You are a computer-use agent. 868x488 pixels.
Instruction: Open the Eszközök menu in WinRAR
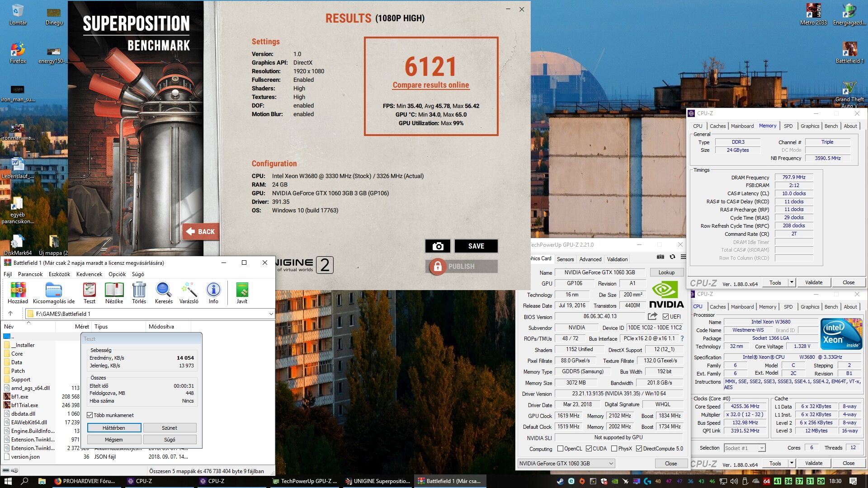(60, 274)
